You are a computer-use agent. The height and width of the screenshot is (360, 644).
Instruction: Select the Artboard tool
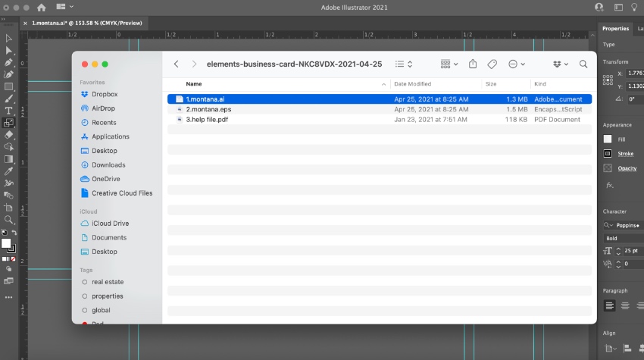click(8, 208)
